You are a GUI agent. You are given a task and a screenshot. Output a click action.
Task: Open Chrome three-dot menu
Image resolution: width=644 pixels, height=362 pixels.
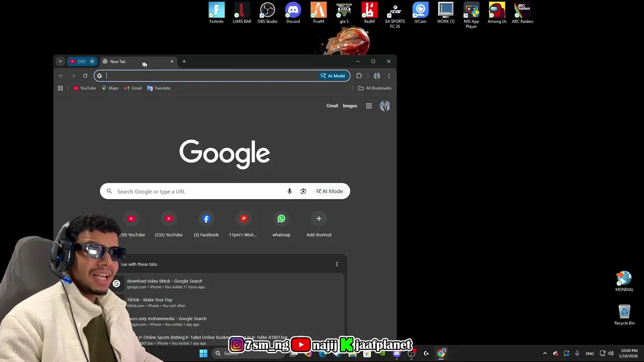point(389,76)
